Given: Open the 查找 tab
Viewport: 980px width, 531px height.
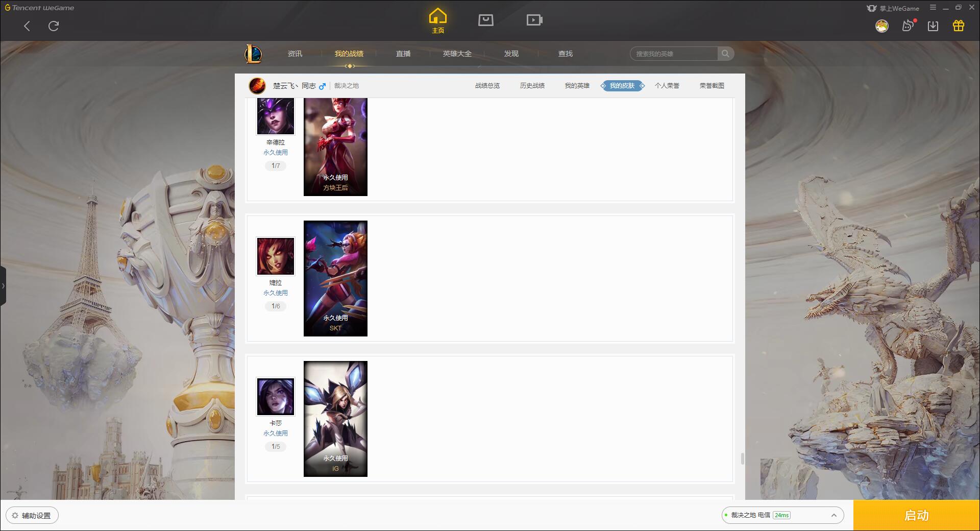Looking at the screenshot, I should pyautogui.click(x=566, y=54).
